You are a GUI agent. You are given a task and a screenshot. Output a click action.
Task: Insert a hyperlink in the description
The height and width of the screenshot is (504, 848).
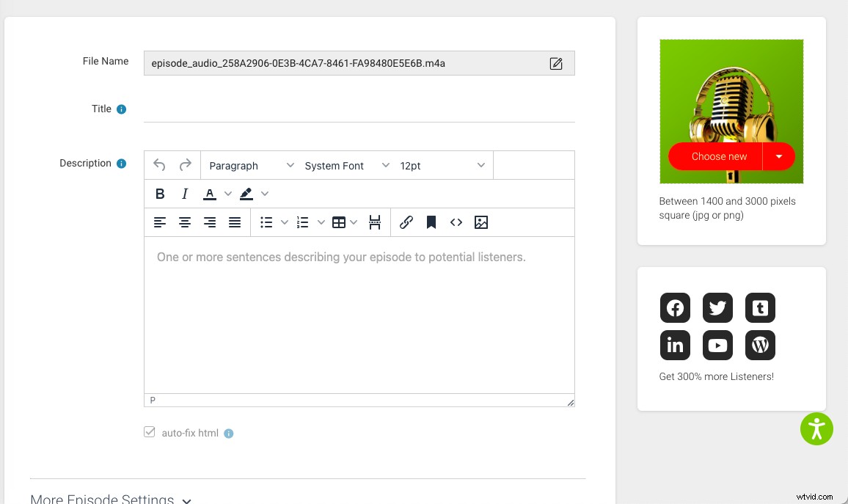406,222
